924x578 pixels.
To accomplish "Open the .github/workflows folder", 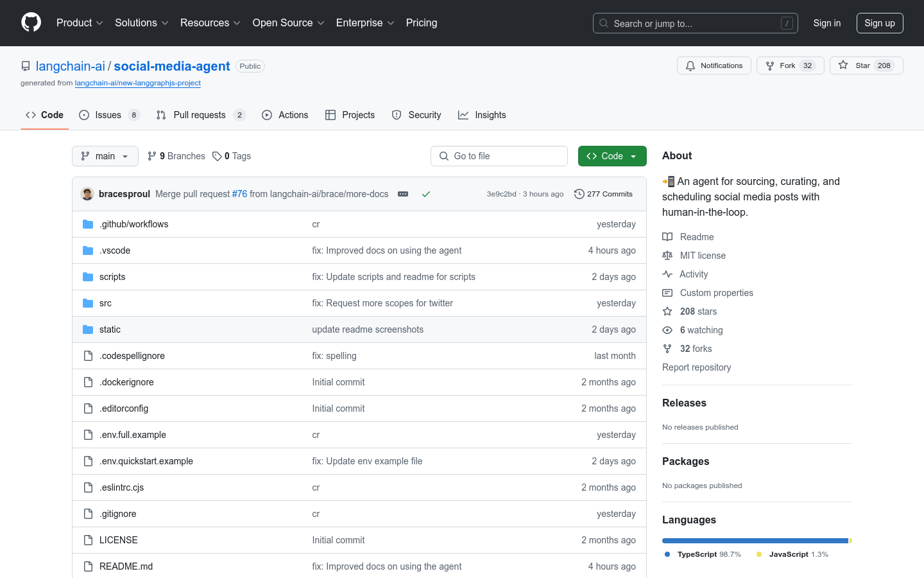I will tap(133, 224).
